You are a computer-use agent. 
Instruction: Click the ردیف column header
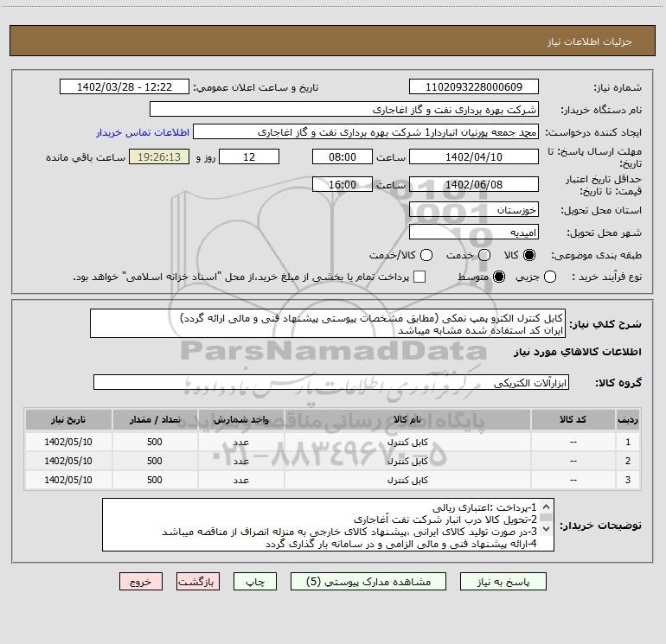coord(628,419)
